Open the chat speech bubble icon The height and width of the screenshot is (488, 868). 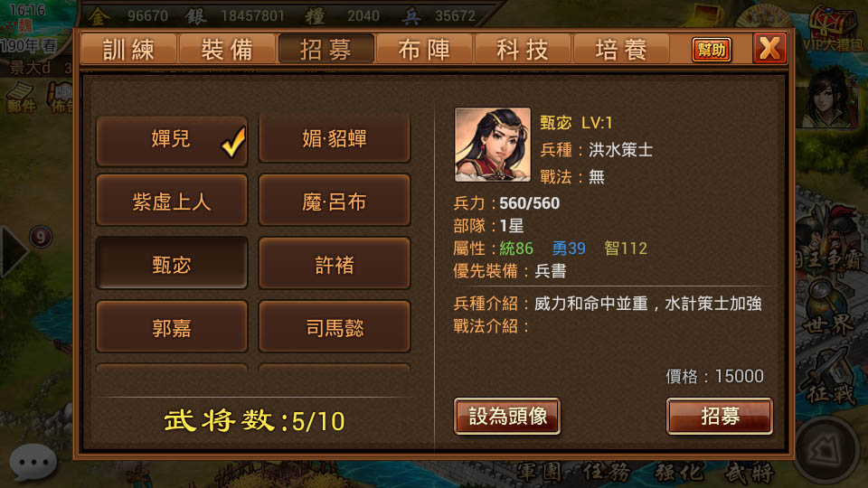pyautogui.click(x=33, y=461)
